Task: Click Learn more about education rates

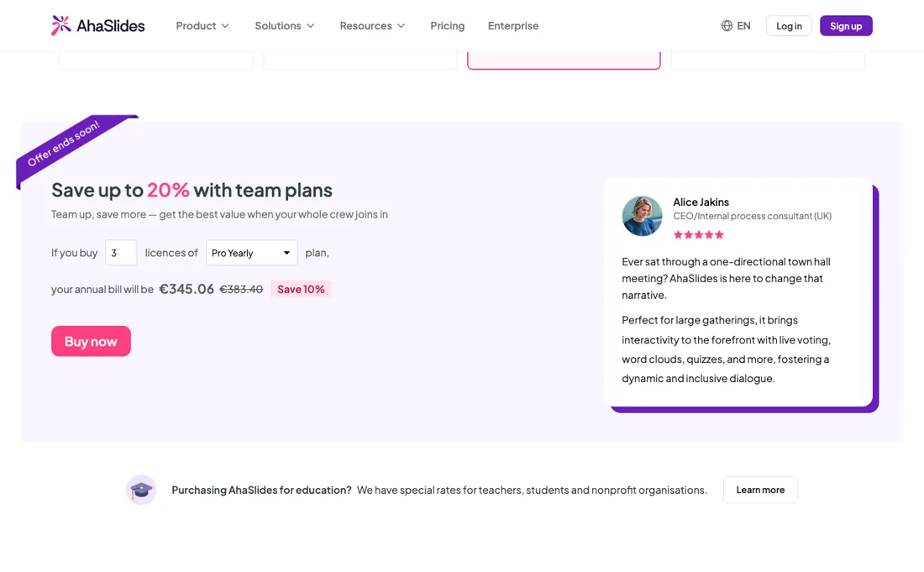Action: point(760,490)
